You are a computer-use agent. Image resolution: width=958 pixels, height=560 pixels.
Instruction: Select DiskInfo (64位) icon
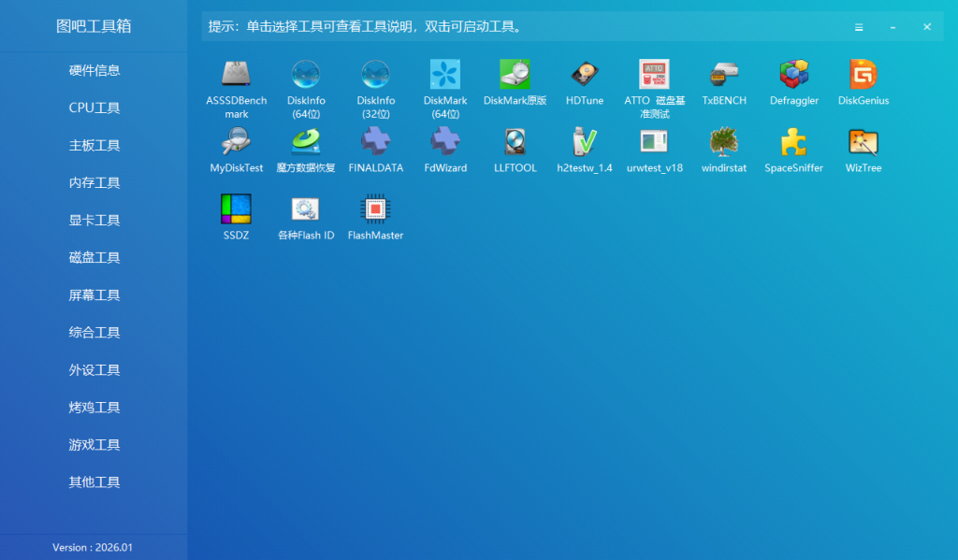point(306,75)
